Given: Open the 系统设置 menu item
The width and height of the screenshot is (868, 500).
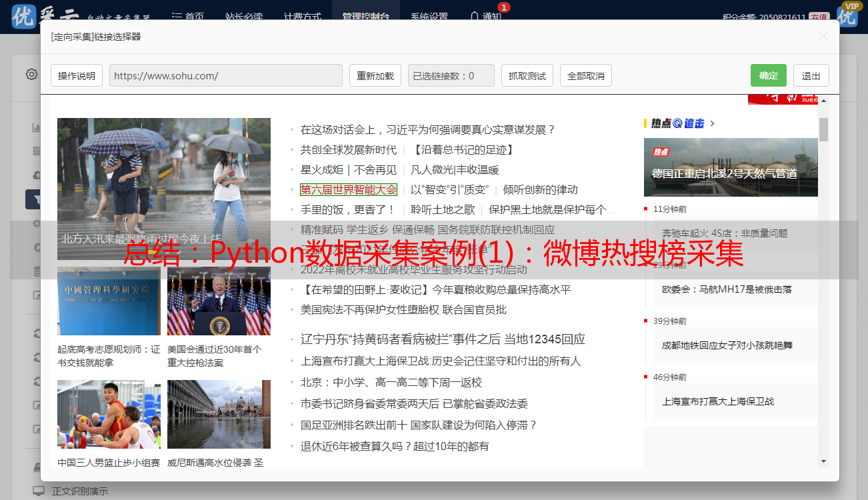Looking at the screenshot, I should (x=429, y=17).
